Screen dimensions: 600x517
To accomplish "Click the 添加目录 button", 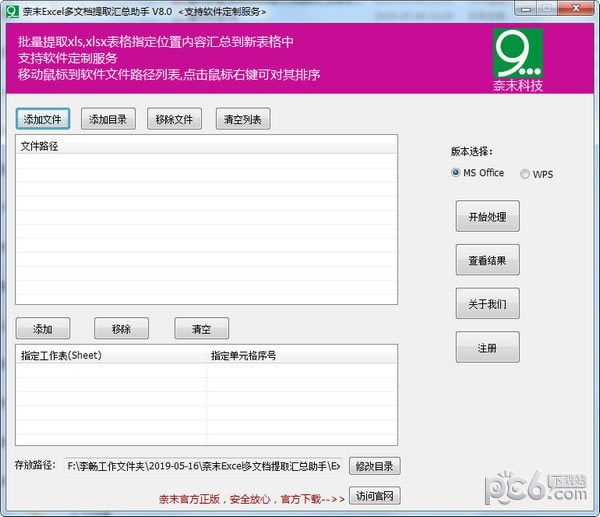I will 108,119.
